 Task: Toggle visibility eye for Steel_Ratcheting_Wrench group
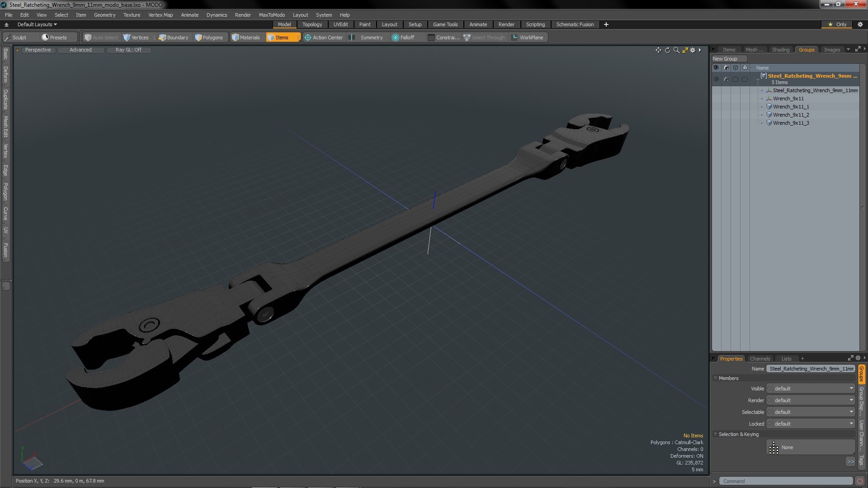pos(716,79)
